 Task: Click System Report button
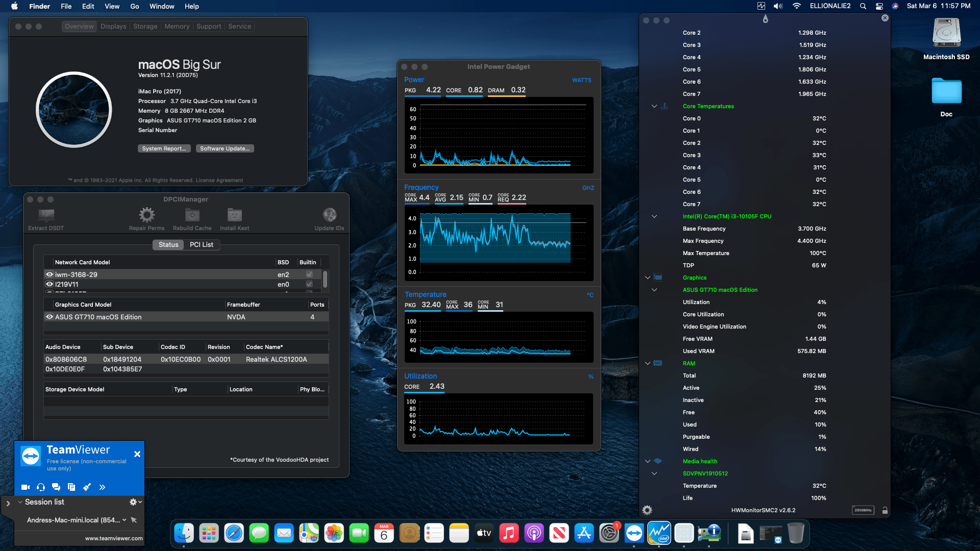click(x=164, y=148)
